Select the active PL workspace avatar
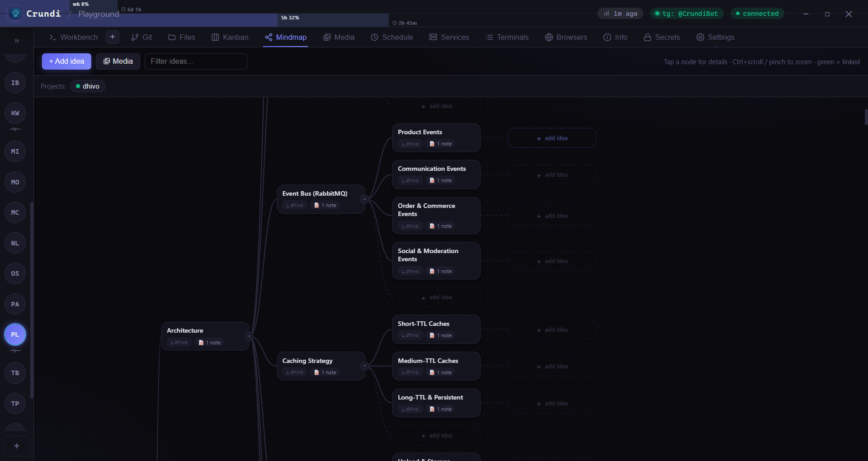868x461 pixels. (x=15, y=334)
